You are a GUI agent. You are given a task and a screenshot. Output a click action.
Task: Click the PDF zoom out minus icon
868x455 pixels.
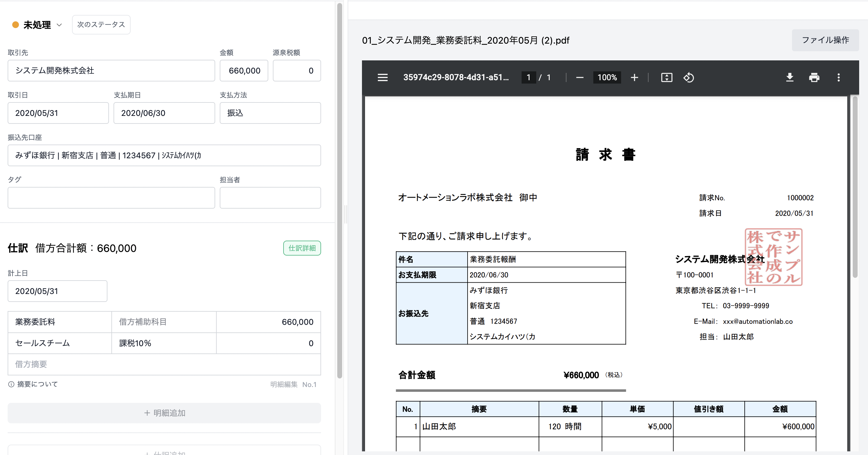point(580,77)
